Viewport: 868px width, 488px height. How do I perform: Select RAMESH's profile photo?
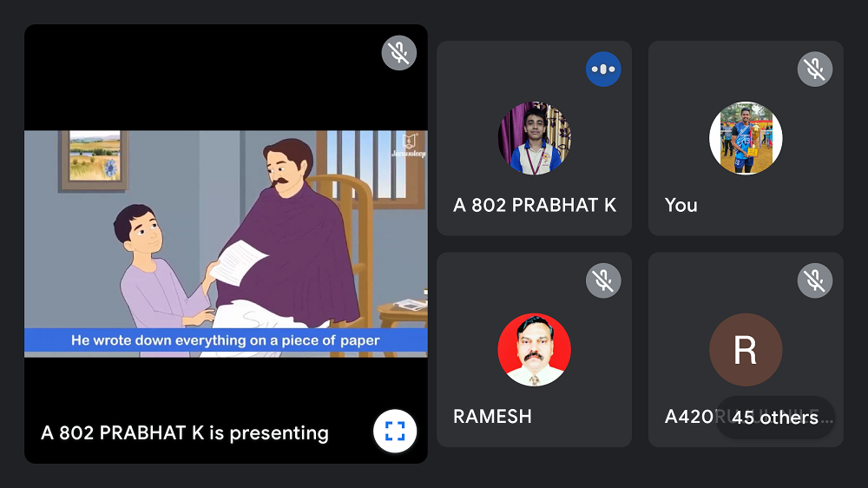(534, 350)
